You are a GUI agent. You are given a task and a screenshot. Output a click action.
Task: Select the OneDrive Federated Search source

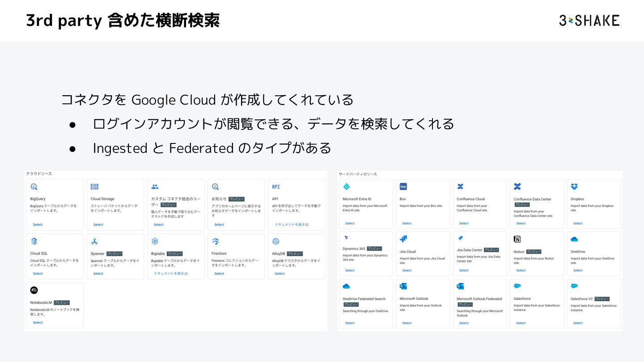click(x=350, y=323)
